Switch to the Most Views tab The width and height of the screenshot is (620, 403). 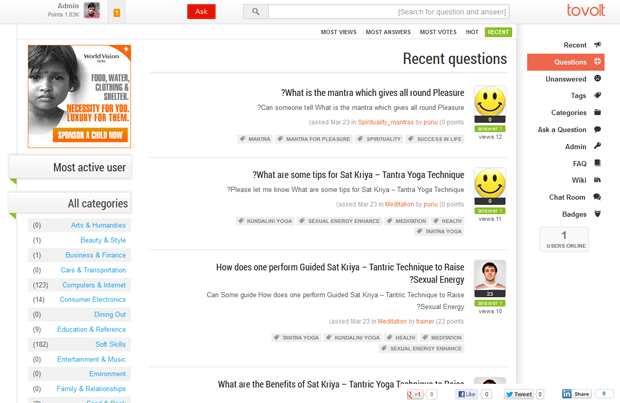coord(338,32)
